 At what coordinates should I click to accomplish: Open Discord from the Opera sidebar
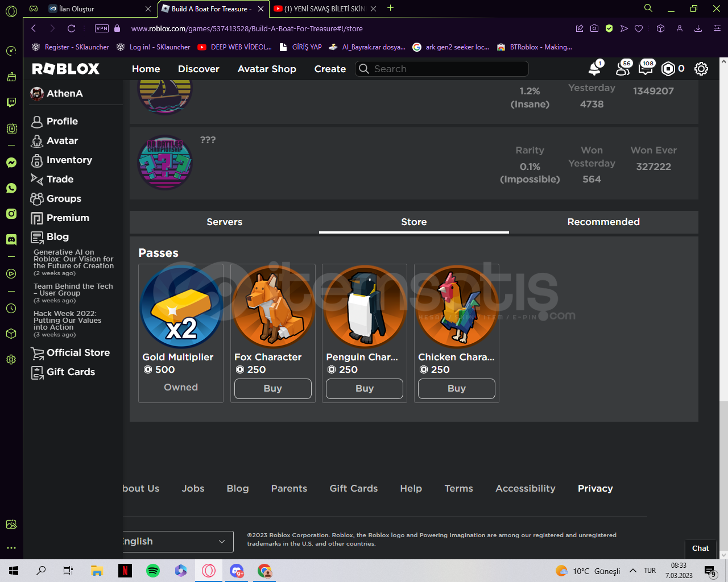(11, 239)
